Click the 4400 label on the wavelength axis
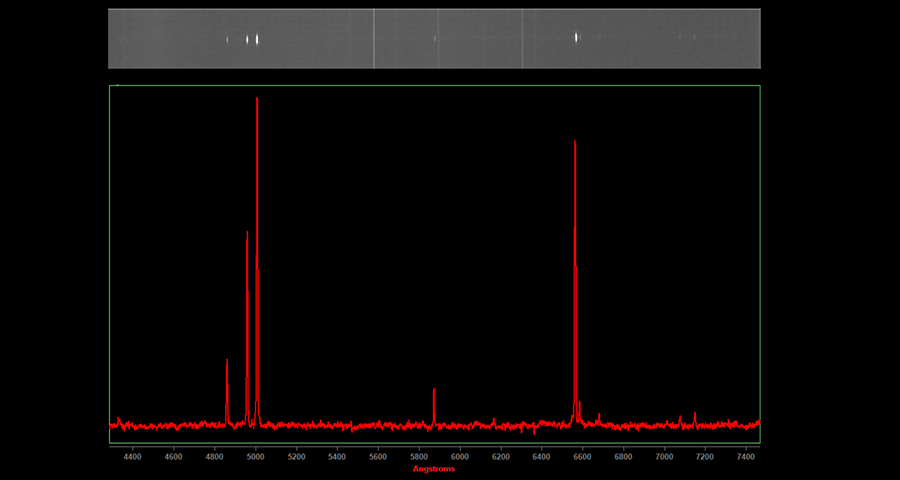 pyautogui.click(x=132, y=456)
